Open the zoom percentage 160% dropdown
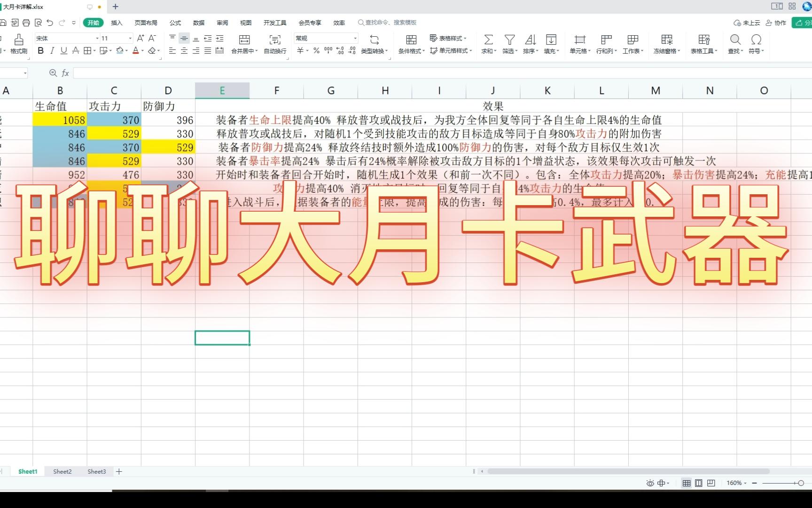Viewport: 812px width, 508px height. pyautogui.click(x=736, y=483)
